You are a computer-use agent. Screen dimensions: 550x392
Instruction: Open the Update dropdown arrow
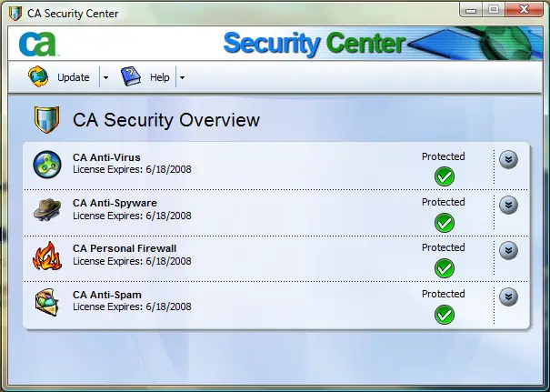click(105, 77)
